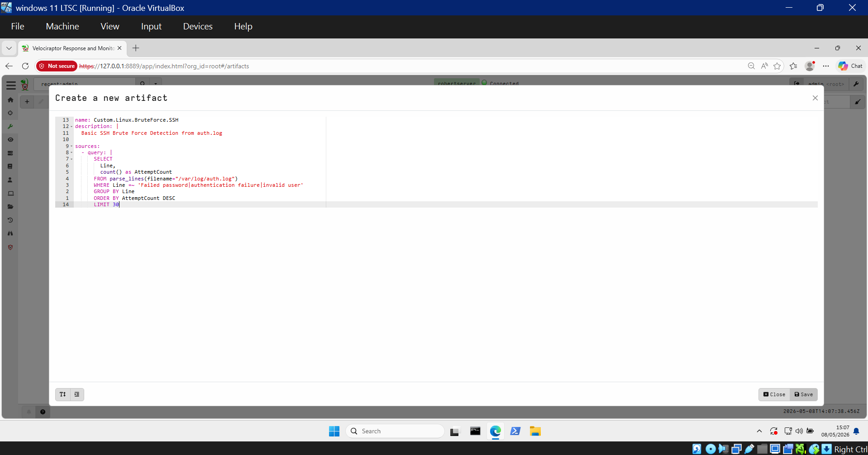This screenshot has height=455, width=868.
Task: Open a new browser tab
Action: point(136,48)
